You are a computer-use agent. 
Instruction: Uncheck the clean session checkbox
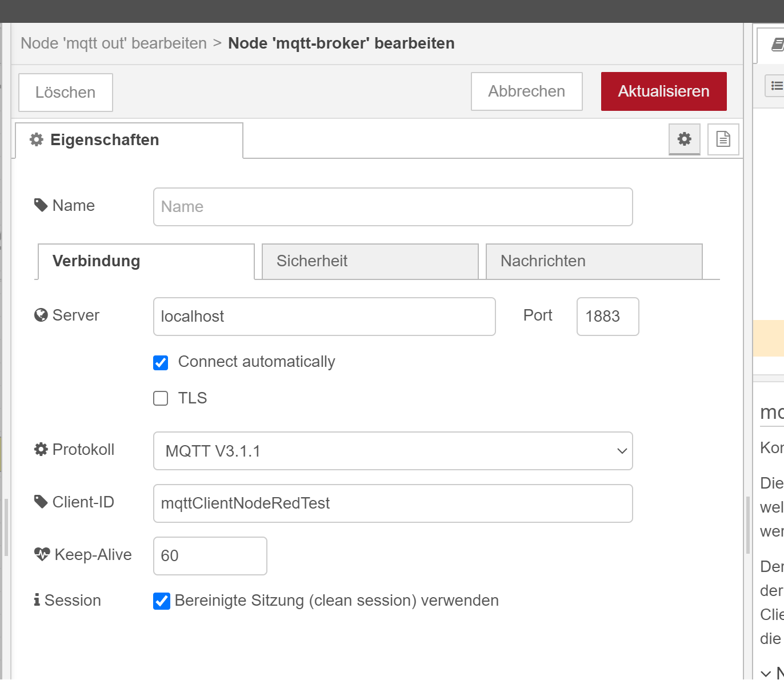point(161,601)
